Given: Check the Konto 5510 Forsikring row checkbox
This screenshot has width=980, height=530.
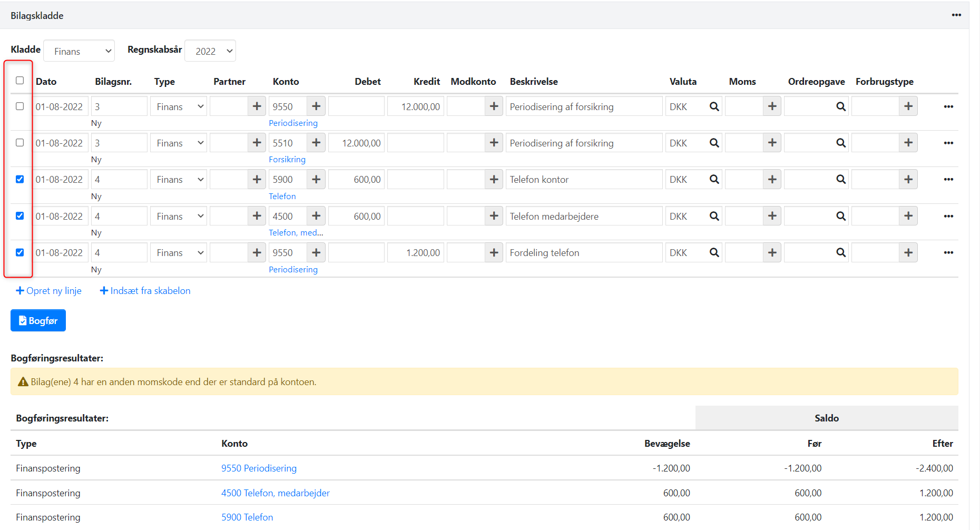Looking at the screenshot, I should 20,143.
